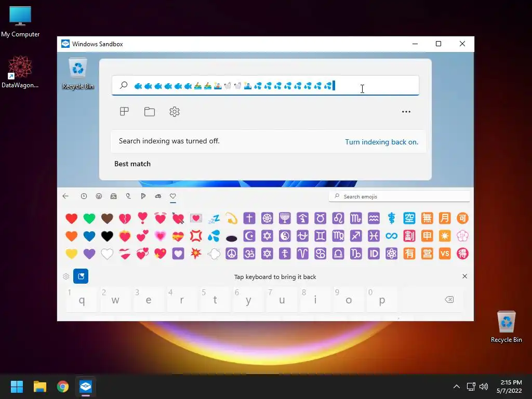Switch to smiley faces emoji tab
The height and width of the screenshot is (399, 532).
click(99, 196)
